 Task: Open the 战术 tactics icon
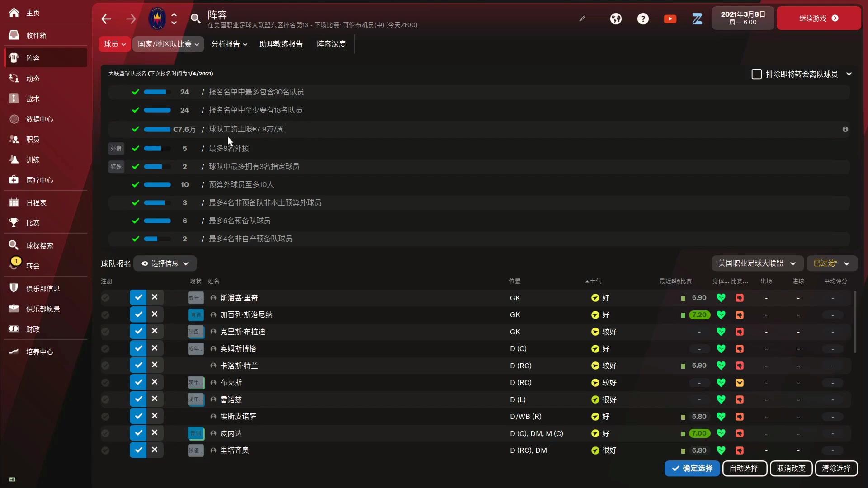(x=14, y=99)
